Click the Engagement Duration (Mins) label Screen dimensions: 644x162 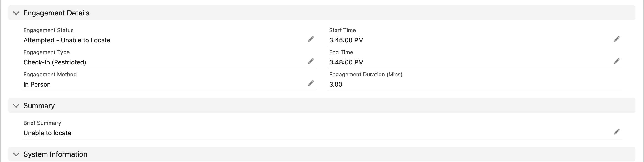pyautogui.click(x=366, y=75)
